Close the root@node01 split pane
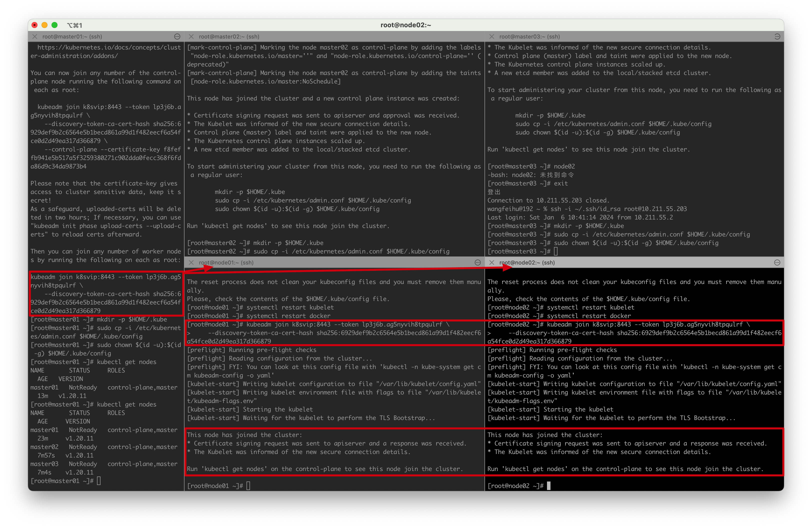This screenshot has height=528, width=812. pyautogui.click(x=191, y=262)
